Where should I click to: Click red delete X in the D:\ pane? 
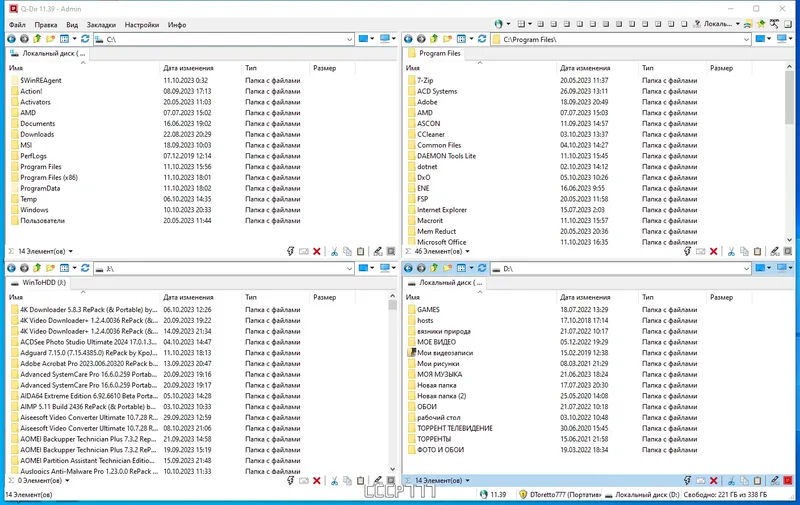[x=714, y=481]
